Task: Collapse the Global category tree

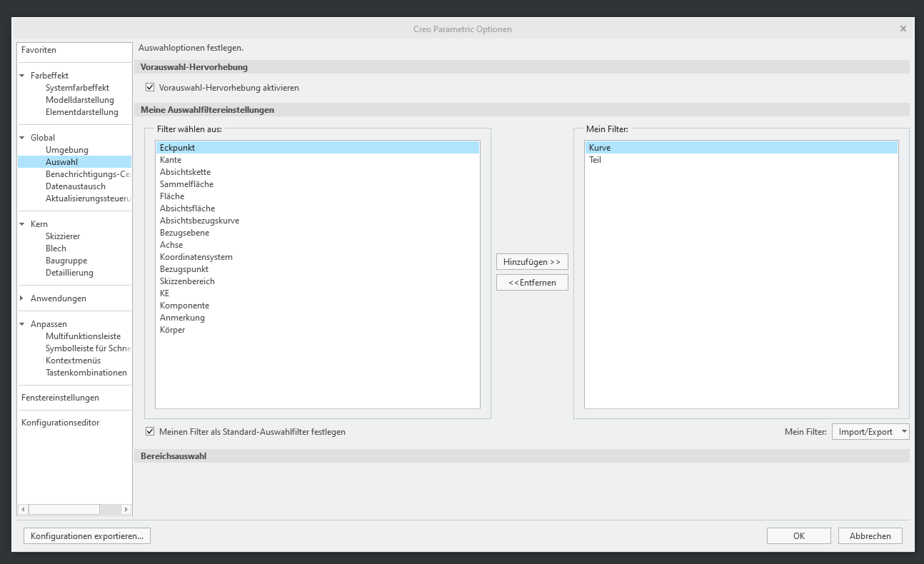Action: [x=21, y=137]
